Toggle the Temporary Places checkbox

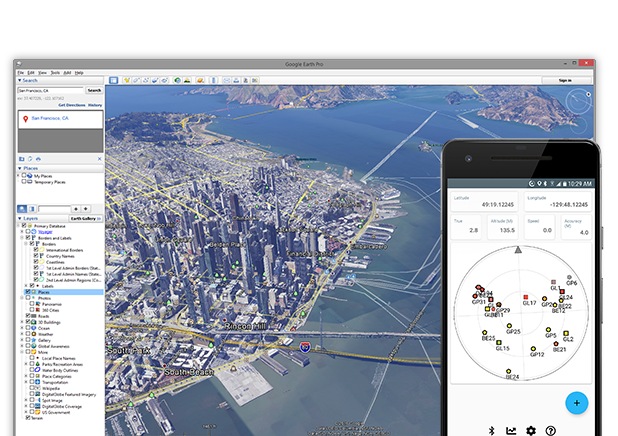point(24,182)
